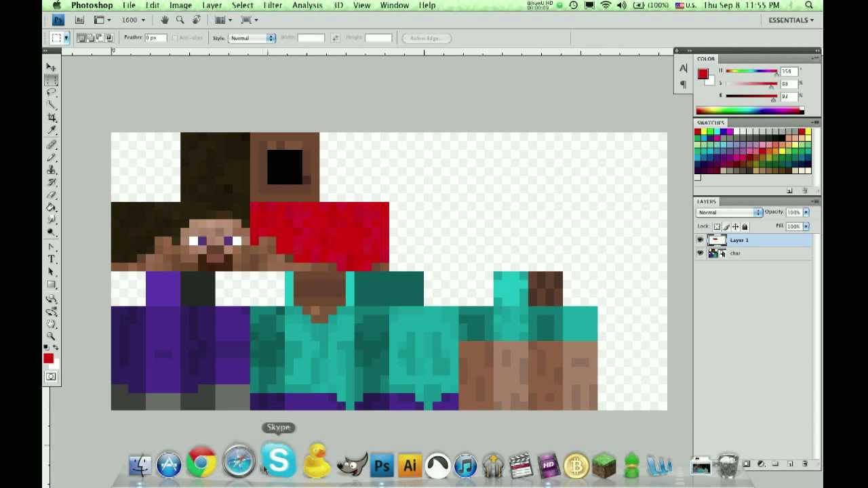Hide Layer 1 with its eye icon
The image size is (868, 488).
[700, 240]
